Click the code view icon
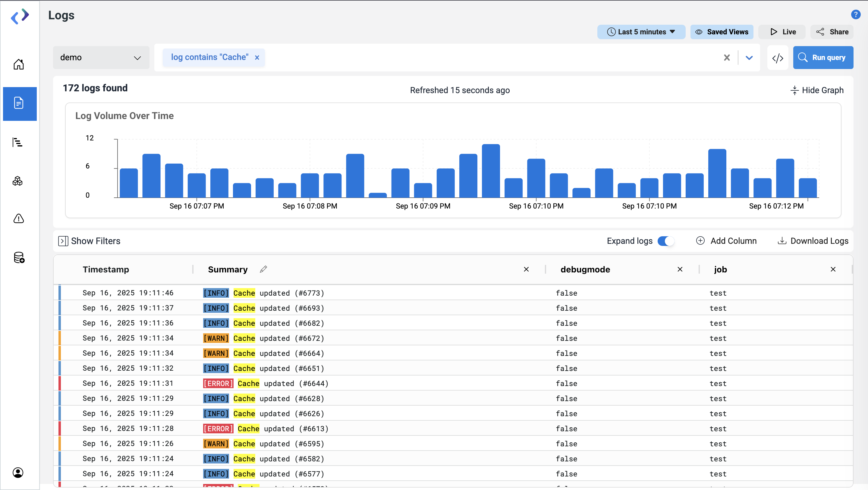This screenshot has width=868, height=490. 777,58
